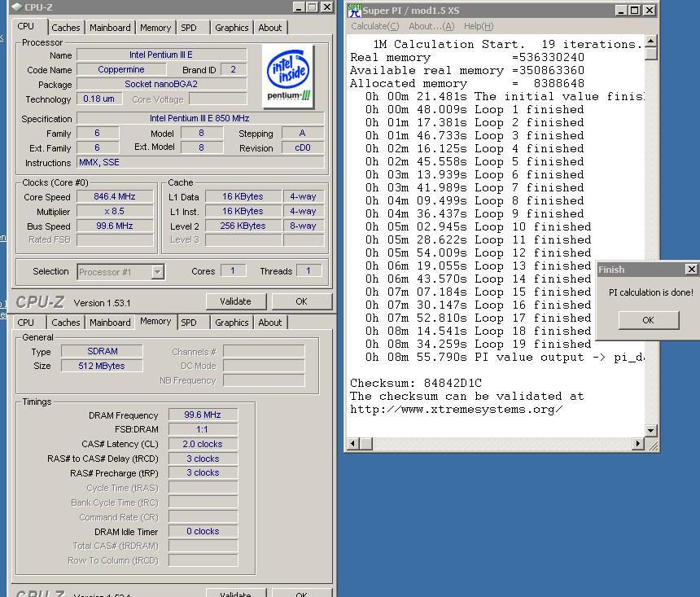Open About tab in lower CPU-Z

click(x=269, y=323)
